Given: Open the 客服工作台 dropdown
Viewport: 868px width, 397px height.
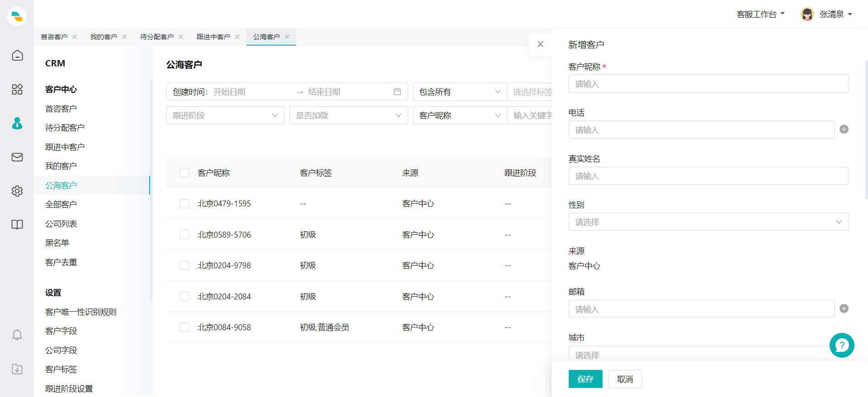Looking at the screenshot, I should tap(760, 14).
